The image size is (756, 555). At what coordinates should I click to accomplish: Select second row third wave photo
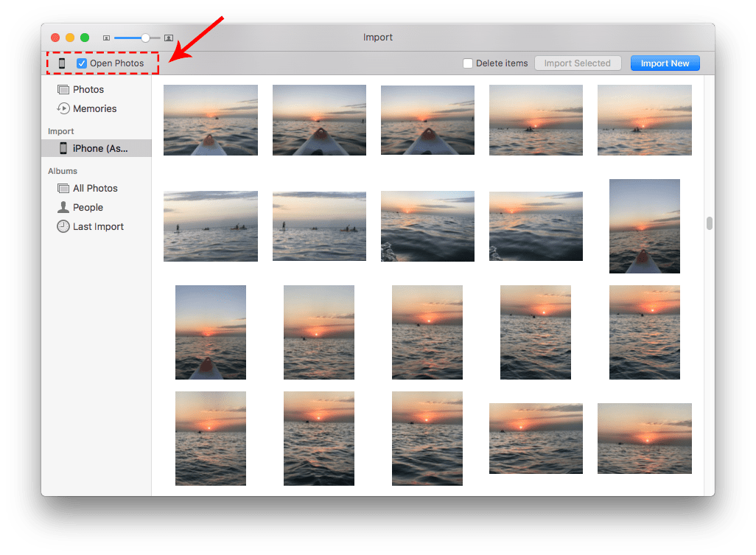[427, 226]
